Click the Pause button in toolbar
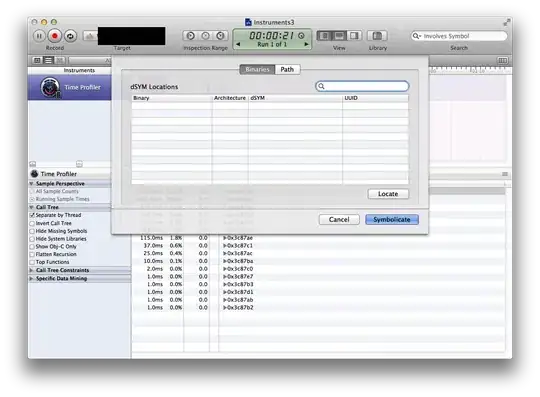Viewport: 540px width, 397px height. [39, 36]
